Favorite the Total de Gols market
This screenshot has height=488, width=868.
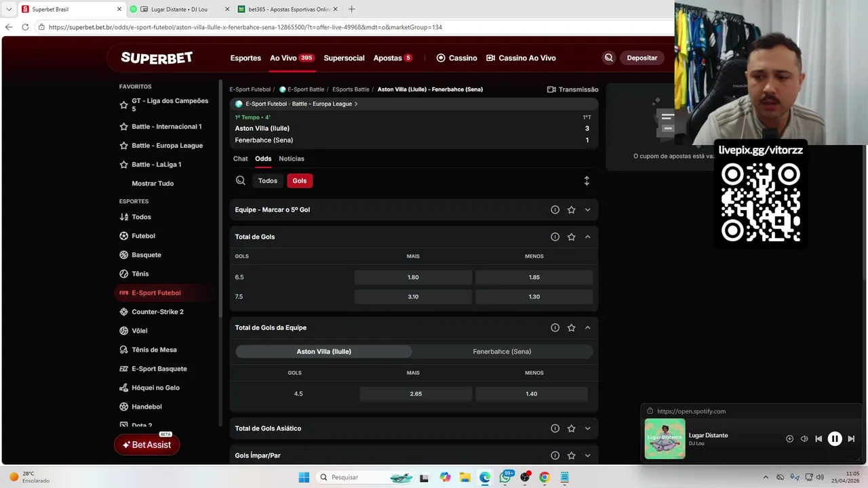pyautogui.click(x=571, y=237)
